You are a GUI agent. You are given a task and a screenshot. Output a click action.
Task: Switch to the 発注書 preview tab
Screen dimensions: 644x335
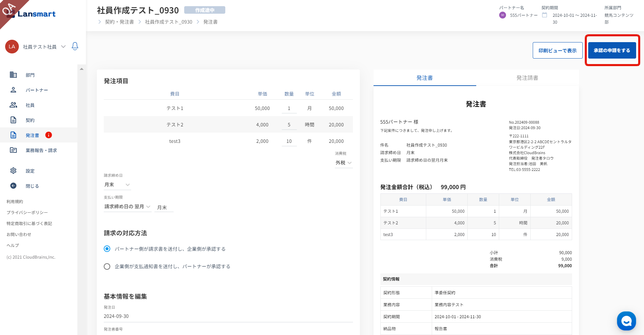pyautogui.click(x=425, y=78)
